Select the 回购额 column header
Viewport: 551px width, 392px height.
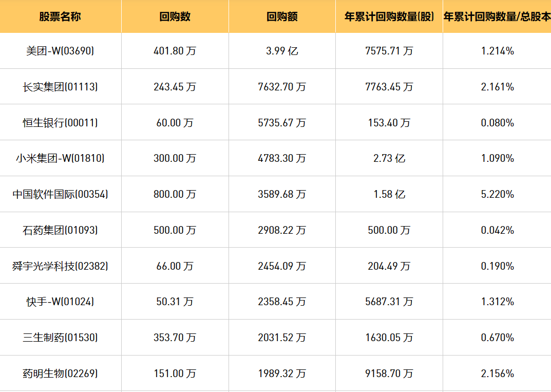(x=282, y=16)
